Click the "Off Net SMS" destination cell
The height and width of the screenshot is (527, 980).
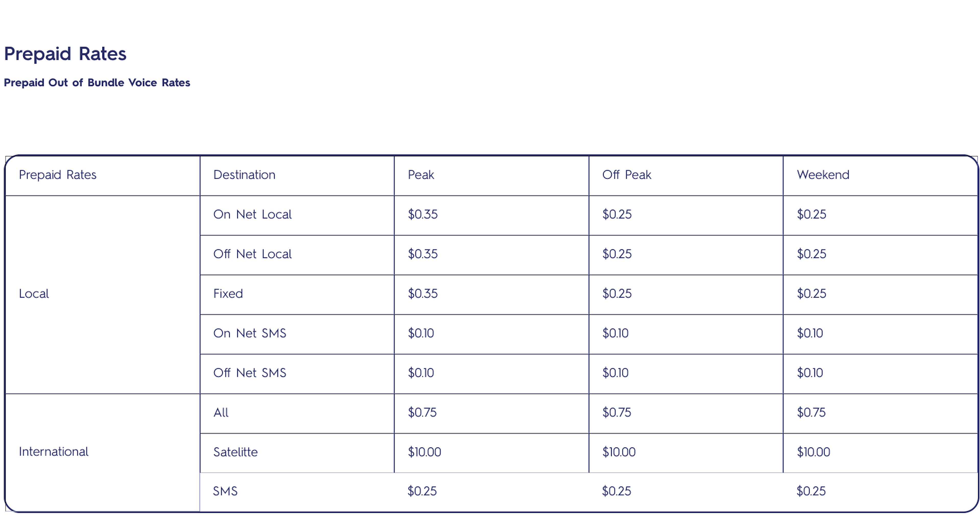(250, 373)
